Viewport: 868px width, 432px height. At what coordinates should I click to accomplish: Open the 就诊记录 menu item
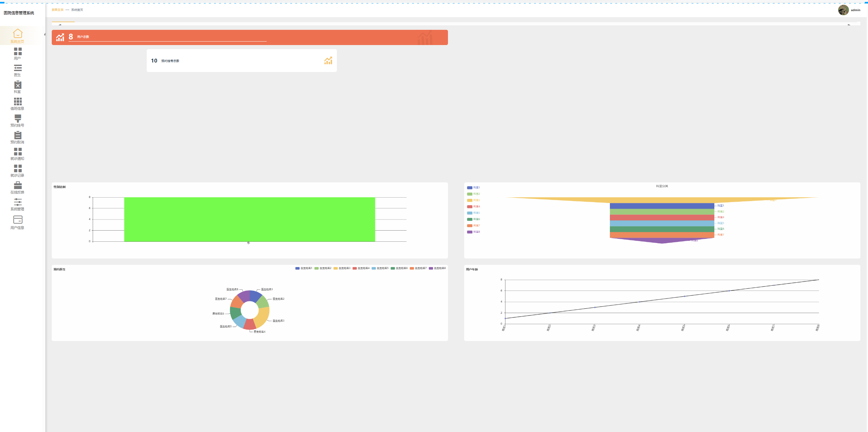coord(17,170)
